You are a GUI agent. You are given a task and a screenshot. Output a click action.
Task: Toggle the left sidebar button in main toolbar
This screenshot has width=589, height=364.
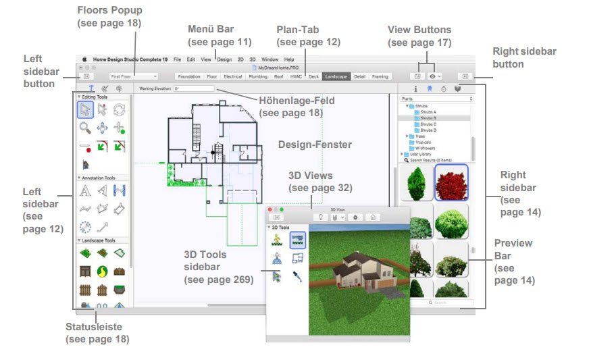pos(86,76)
